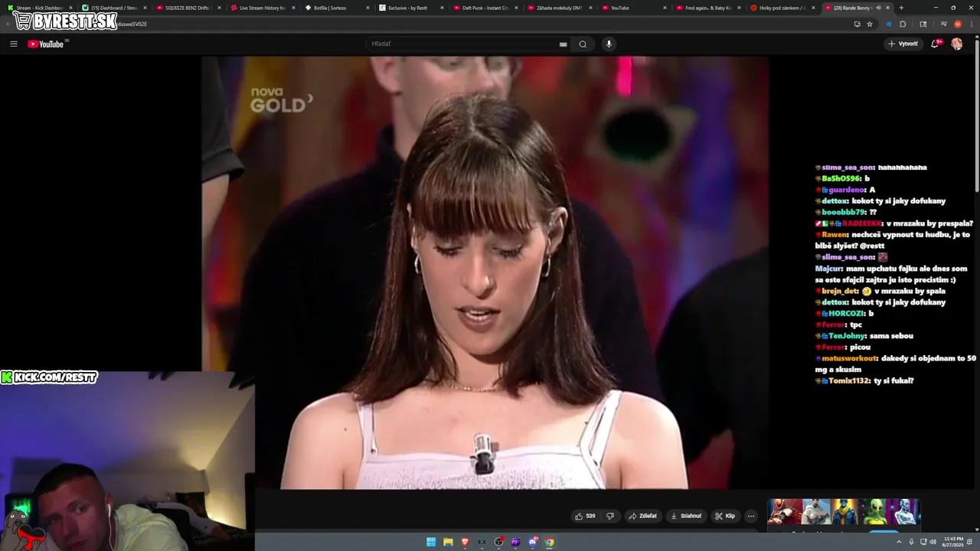The height and width of the screenshot is (551, 980).
Task: Click chat username matusworkout
Action: (x=848, y=358)
